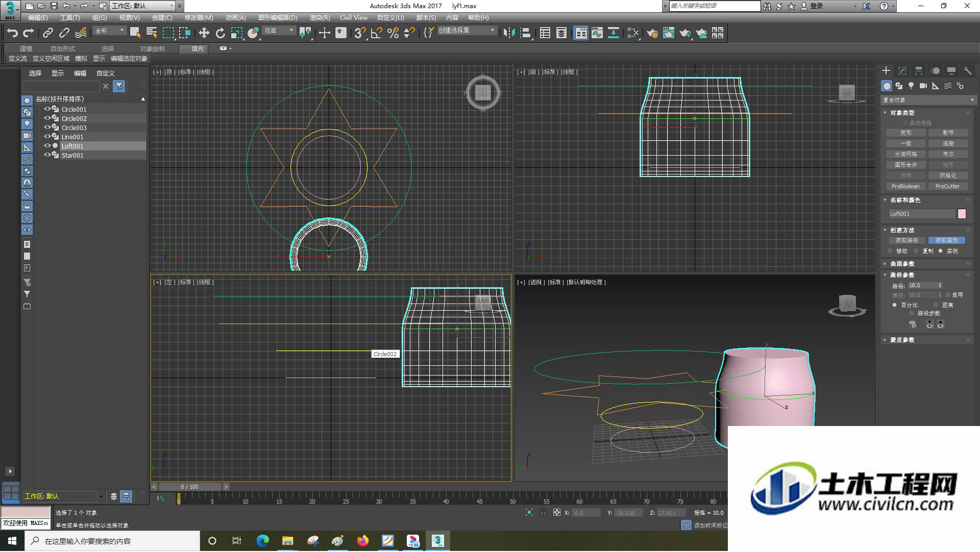Select the 距离 radio option
The height and width of the screenshot is (552, 980).
click(x=936, y=305)
